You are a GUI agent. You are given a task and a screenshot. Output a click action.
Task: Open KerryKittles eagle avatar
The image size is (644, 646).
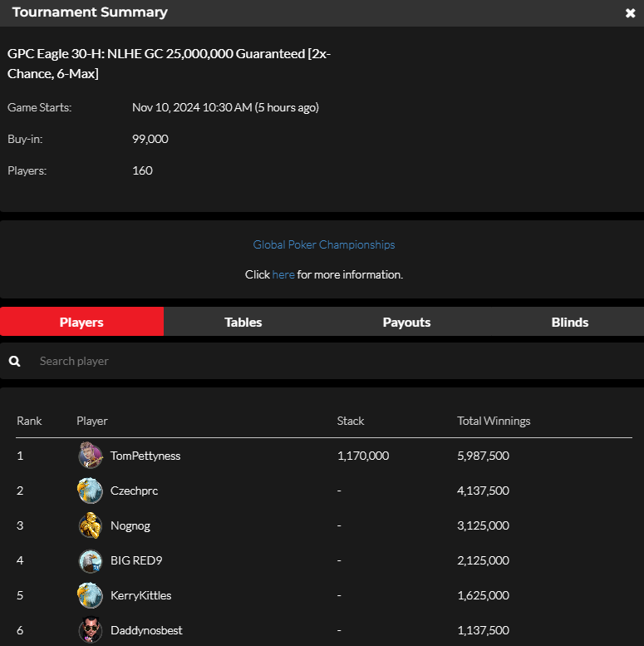[x=91, y=595]
